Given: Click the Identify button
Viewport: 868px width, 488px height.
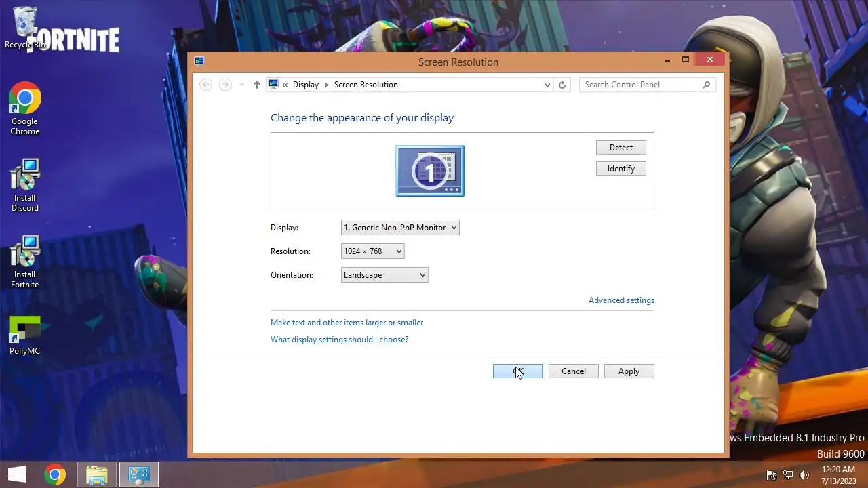Looking at the screenshot, I should (621, 168).
